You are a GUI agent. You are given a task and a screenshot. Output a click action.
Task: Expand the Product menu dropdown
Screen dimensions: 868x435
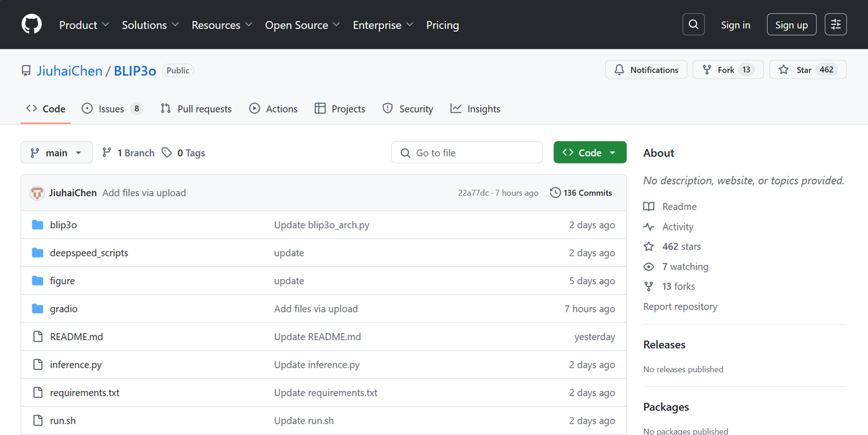[84, 25]
